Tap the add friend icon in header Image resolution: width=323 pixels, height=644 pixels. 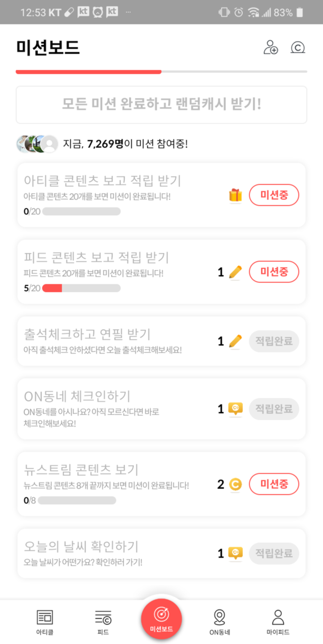271,48
